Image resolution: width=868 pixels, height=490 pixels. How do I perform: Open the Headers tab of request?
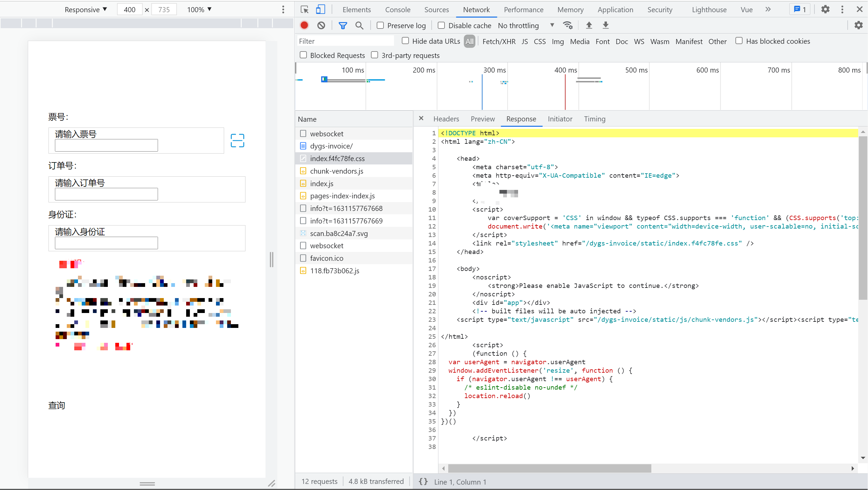pos(446,119)
